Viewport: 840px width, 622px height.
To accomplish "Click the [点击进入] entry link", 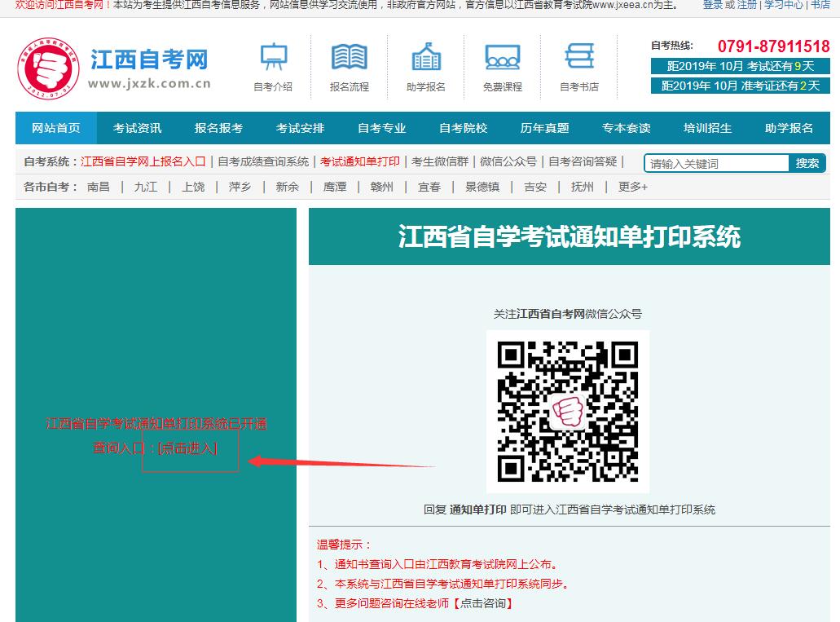I will [x=188, y=448].
